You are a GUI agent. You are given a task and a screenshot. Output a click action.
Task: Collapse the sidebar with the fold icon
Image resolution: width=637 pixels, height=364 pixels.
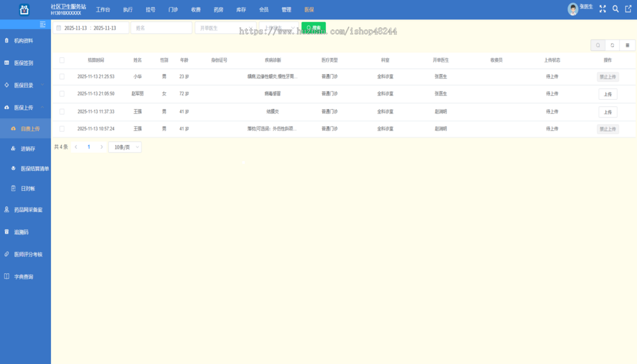pos(43,24)
